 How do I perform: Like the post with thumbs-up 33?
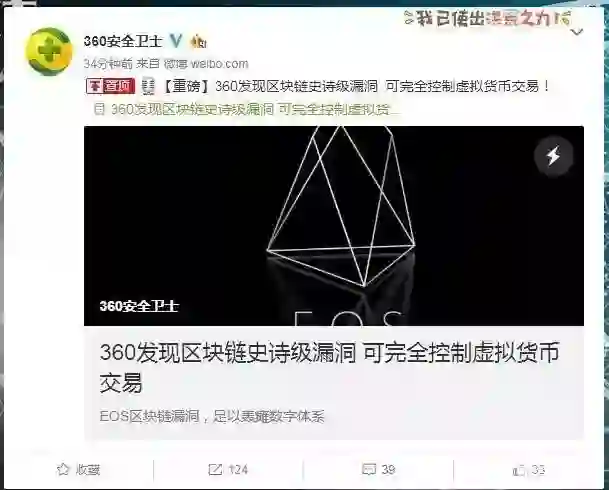click(529, 471)
